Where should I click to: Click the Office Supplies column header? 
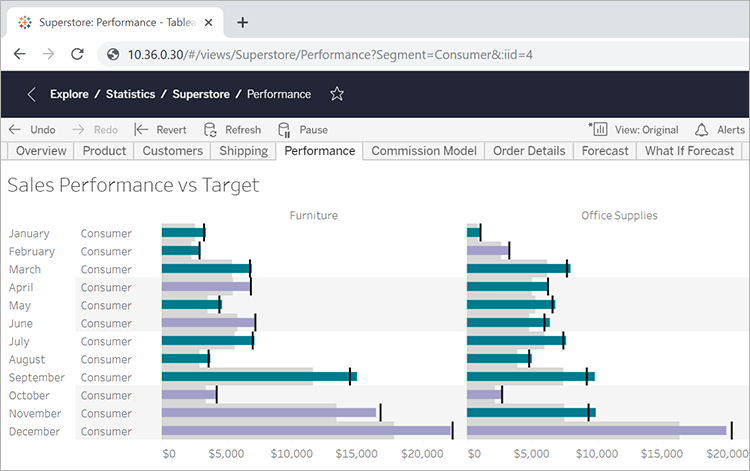point(619,215)
